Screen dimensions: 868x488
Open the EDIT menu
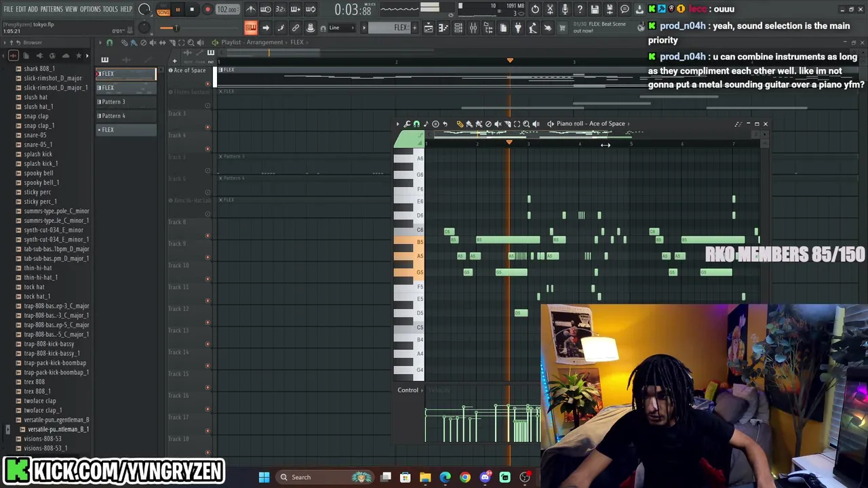point(20,9)
